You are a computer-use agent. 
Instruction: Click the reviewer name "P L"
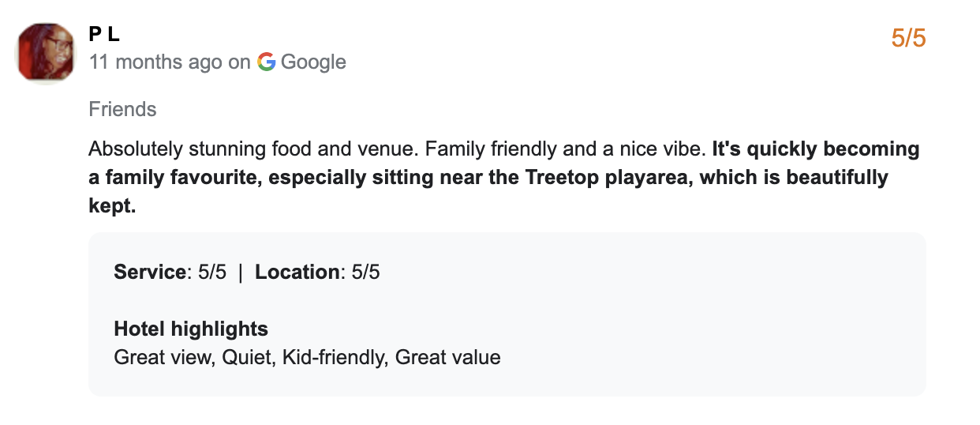click(103, 36)
